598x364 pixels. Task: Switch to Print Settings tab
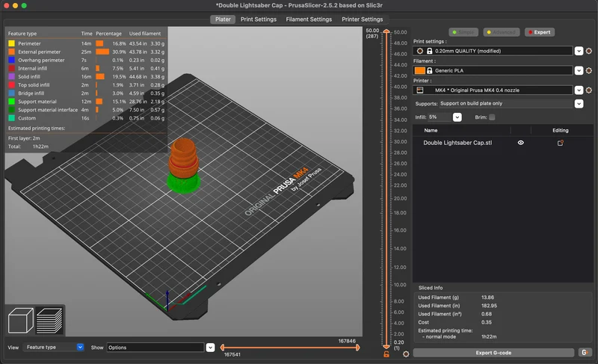click(x=258, y=19)
